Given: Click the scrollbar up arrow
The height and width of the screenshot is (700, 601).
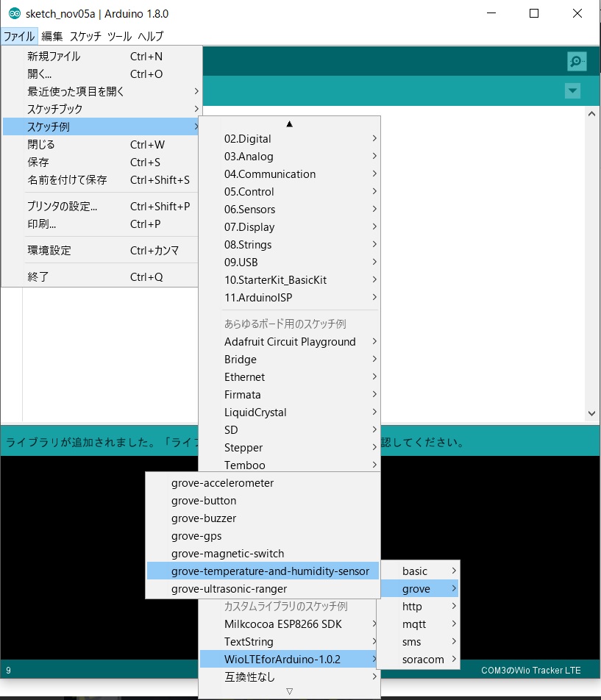Looking at the screenshot, I should [x=591, y=113].
